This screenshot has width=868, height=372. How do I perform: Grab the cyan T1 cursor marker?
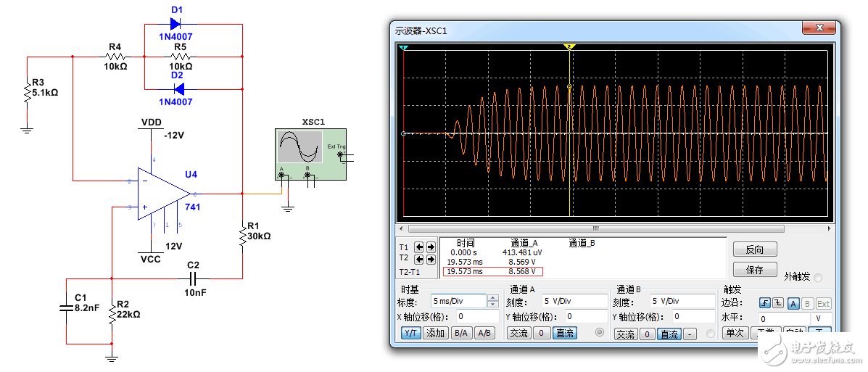[404, 48]
